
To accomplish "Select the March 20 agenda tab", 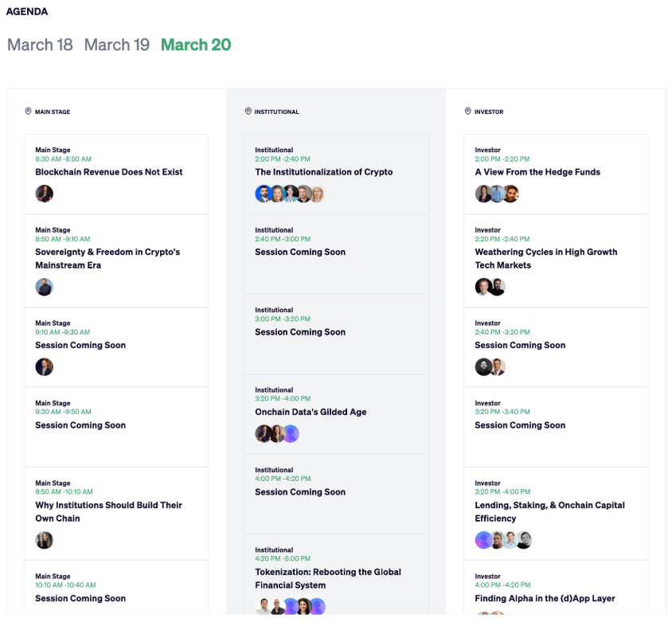I will (x=196, y=45).
